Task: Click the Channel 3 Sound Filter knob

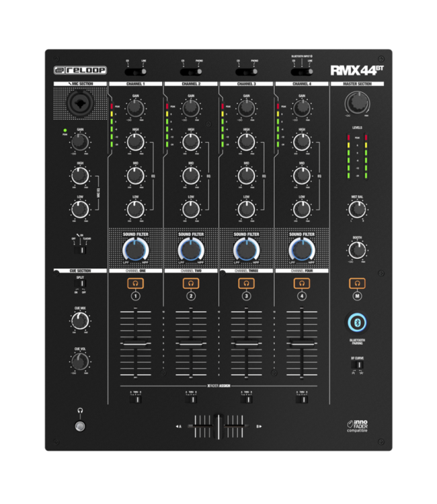Action: point(246,250)
